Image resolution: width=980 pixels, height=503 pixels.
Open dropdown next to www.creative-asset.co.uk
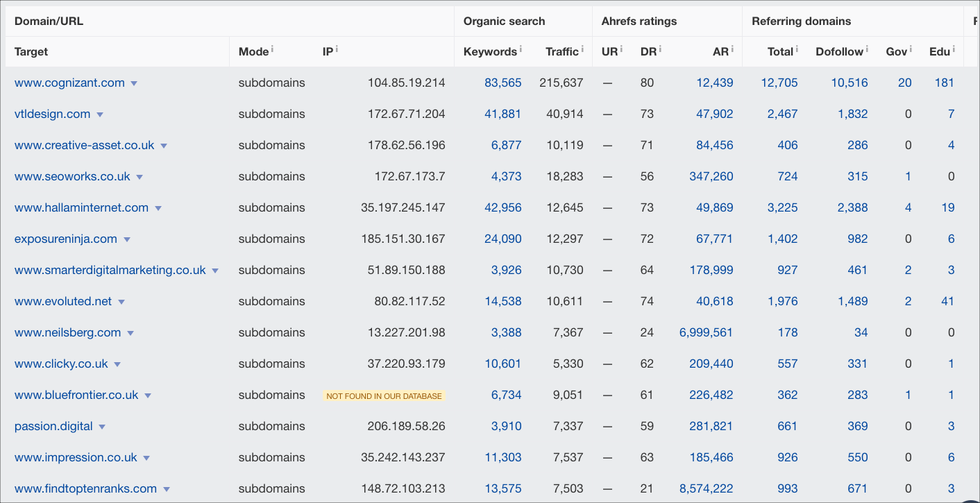coord(164,146)
